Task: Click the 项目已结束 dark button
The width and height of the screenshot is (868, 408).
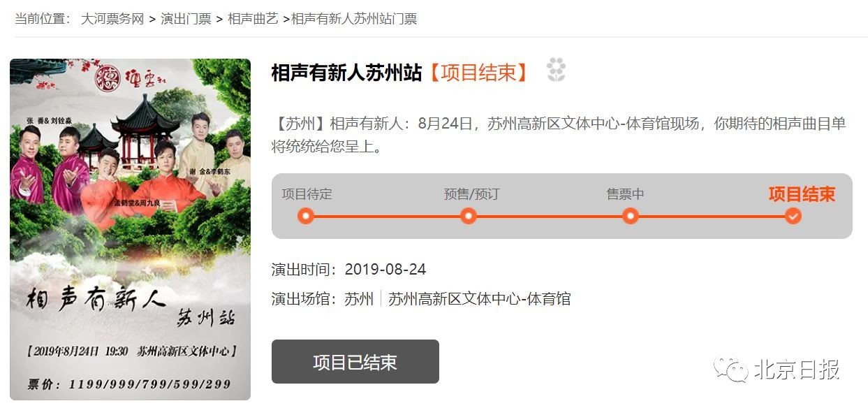Action: pos(355,362)
